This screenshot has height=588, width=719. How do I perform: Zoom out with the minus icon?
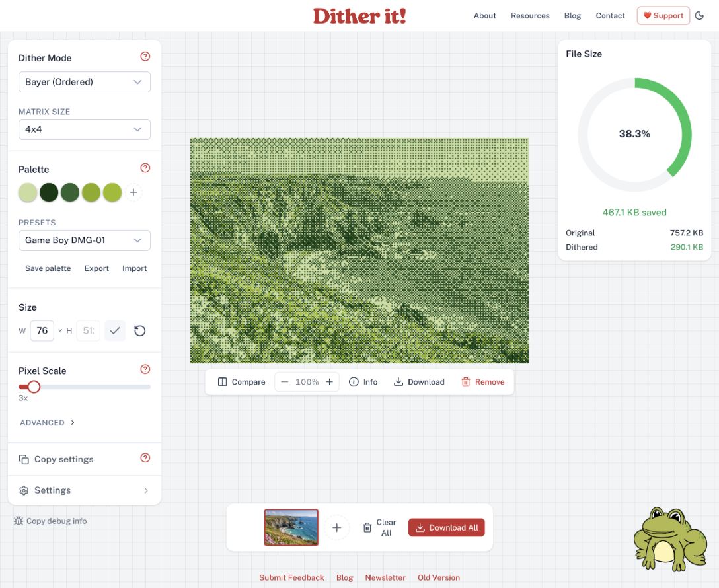285,382
